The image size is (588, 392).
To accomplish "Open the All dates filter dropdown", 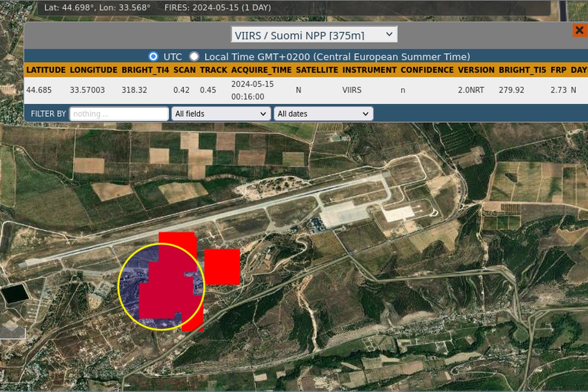I will (323, 114).
